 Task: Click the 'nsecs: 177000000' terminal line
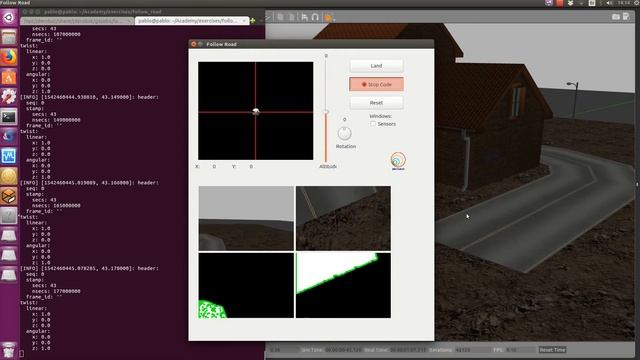(x=56, y=291)
